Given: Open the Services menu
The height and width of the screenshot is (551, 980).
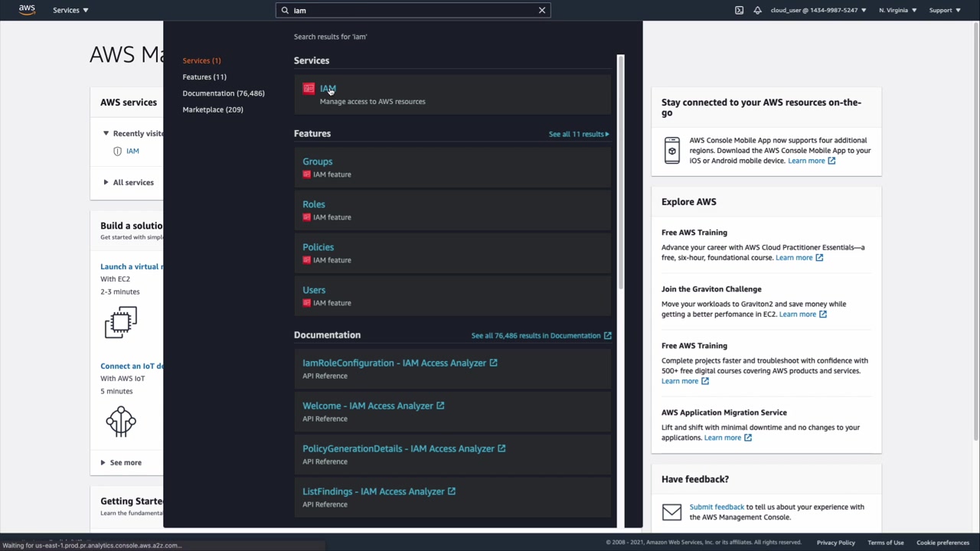Looking at the screenshot, I should pos(70,10).
